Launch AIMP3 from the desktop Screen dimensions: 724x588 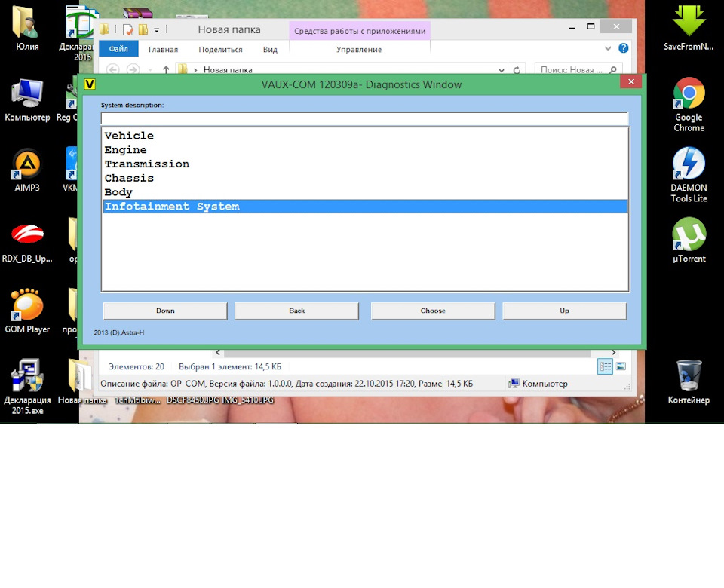(x=27, y=170)
